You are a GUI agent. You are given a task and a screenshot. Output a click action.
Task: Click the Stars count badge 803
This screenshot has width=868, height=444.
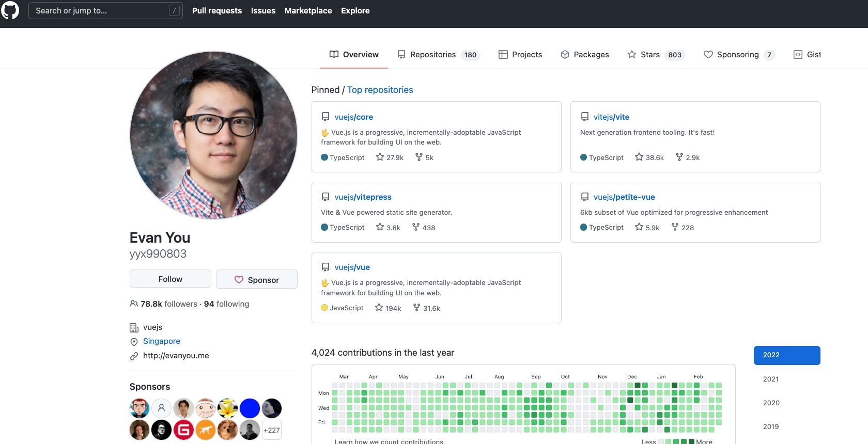[675, 55]
